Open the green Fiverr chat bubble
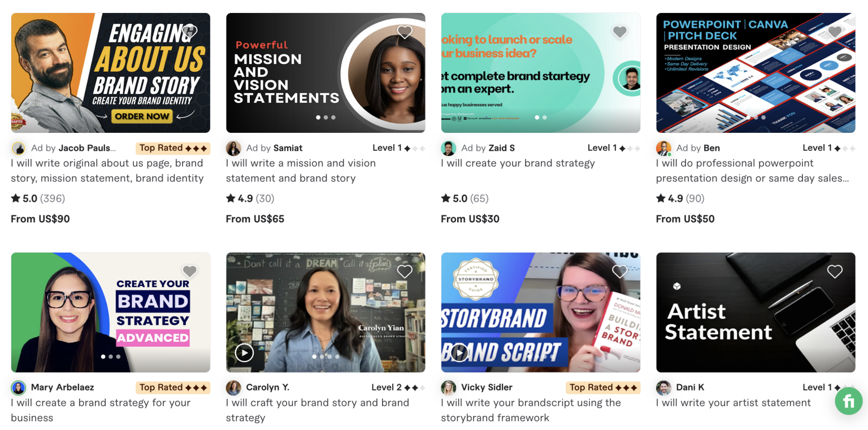 [849, 401]
